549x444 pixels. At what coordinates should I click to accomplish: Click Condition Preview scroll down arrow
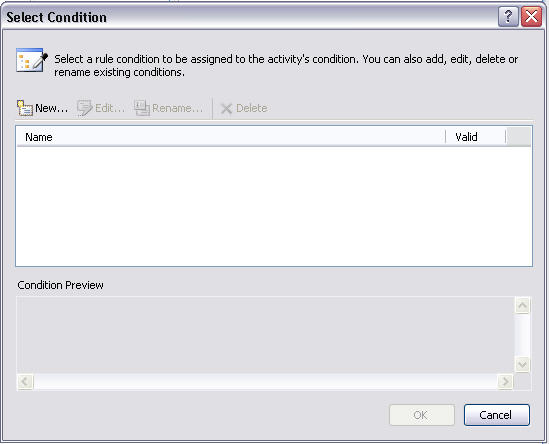522,365
